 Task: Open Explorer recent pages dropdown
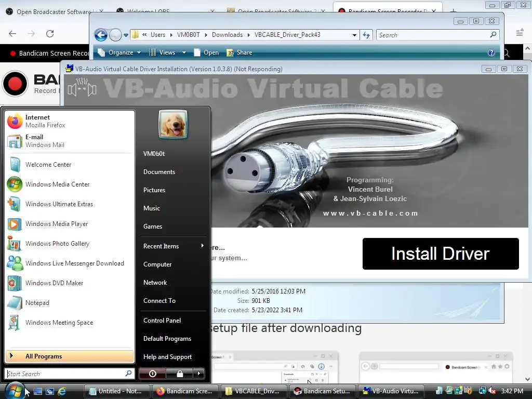coord(126,35)
